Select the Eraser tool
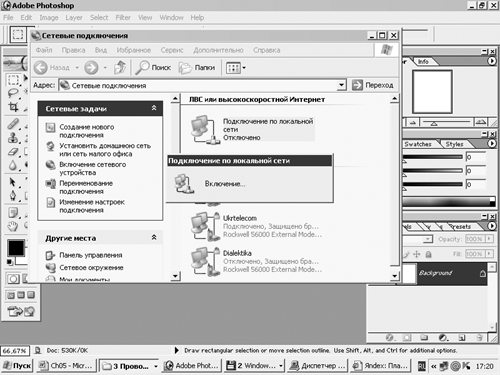Image resolution: width=500 pixels, height=375 pixels. tap(13, 151)
